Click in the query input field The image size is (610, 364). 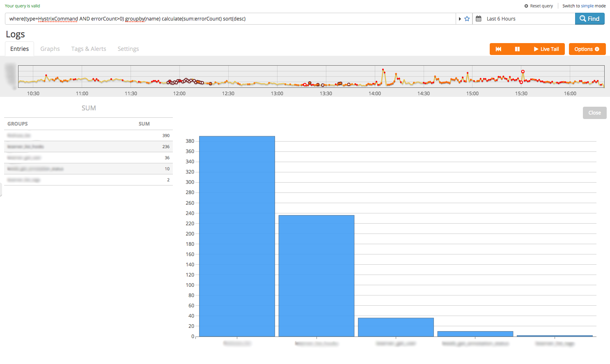tap(230, 19)
